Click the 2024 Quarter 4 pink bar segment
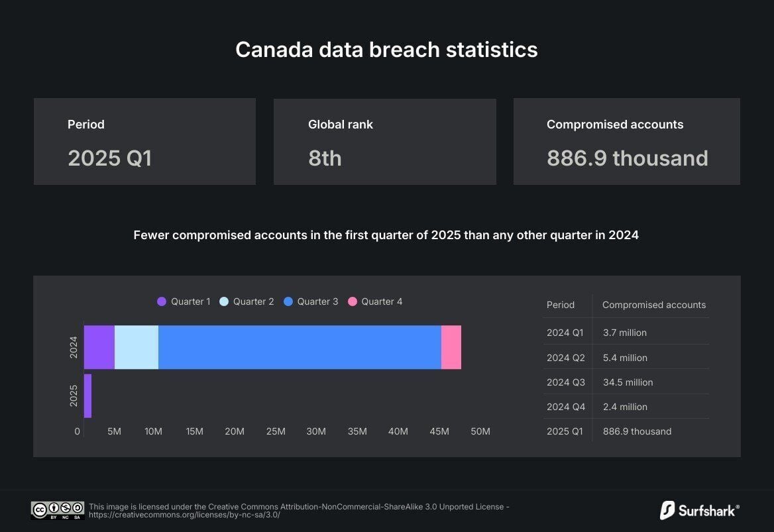Image resolution: width=774 pixels, height=532 pixels. [x=451, y=347]
